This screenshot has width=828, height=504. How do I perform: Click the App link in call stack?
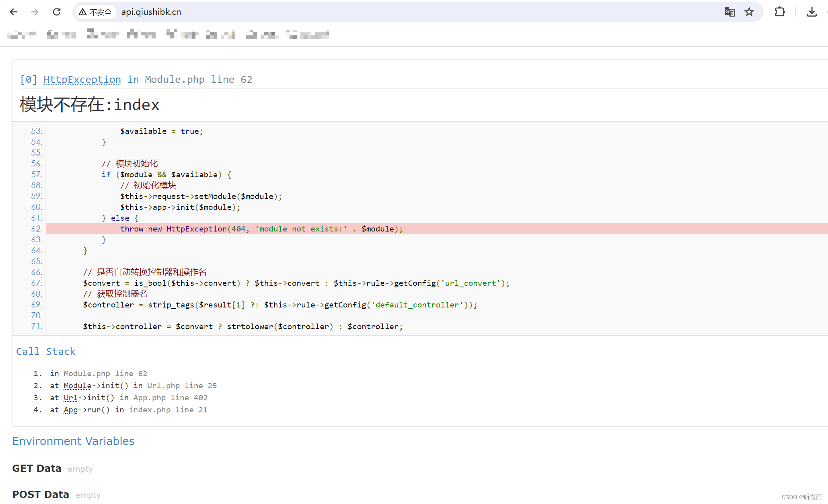click(x=70, y=410)
